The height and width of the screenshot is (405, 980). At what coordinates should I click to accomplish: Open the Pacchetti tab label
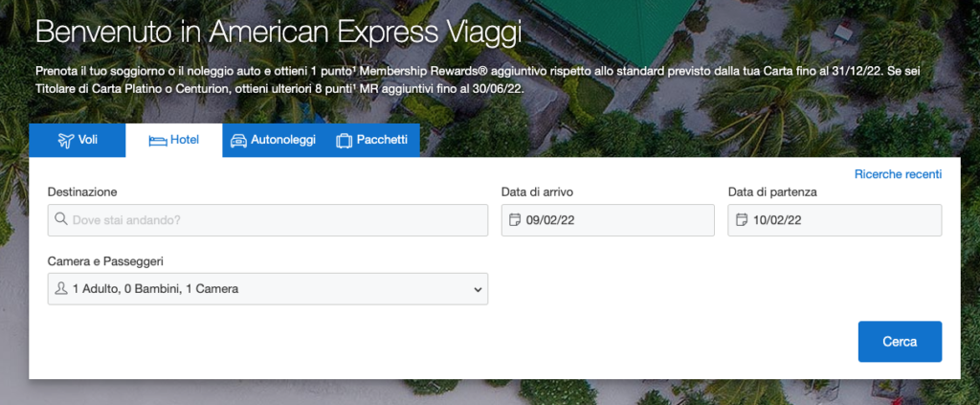(x=382, y=140)
